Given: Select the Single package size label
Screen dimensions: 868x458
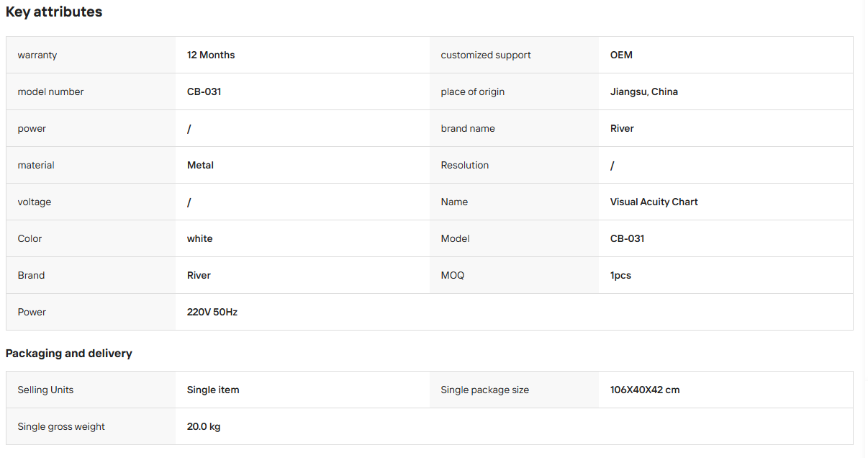Looking at the screenshot, I should click(485, 390).
